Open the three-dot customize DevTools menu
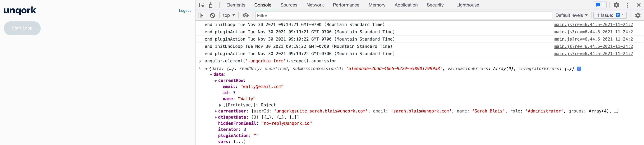644x145 pixels. tap(627, 5)
